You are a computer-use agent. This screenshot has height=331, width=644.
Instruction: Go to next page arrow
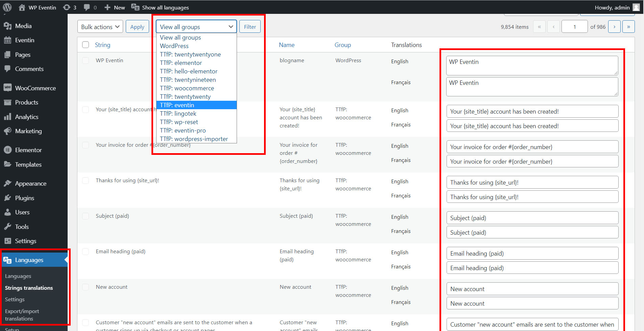[614, 27]
